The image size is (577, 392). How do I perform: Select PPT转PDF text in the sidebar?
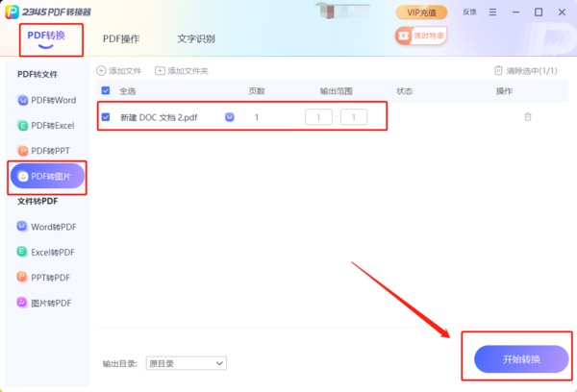50,278
